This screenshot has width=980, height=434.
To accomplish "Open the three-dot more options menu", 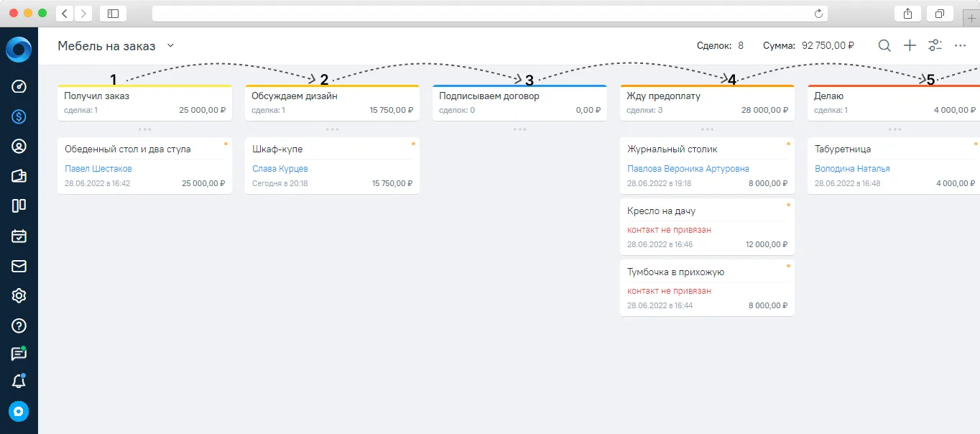I will pyautogui.click(x=960, y=45).
